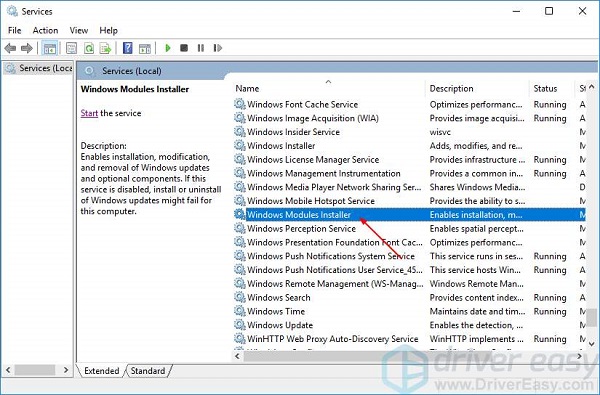This screenshot has width=600, height=395.
Task: Select the Windows Time service name
Action: (x=276, y=311)
